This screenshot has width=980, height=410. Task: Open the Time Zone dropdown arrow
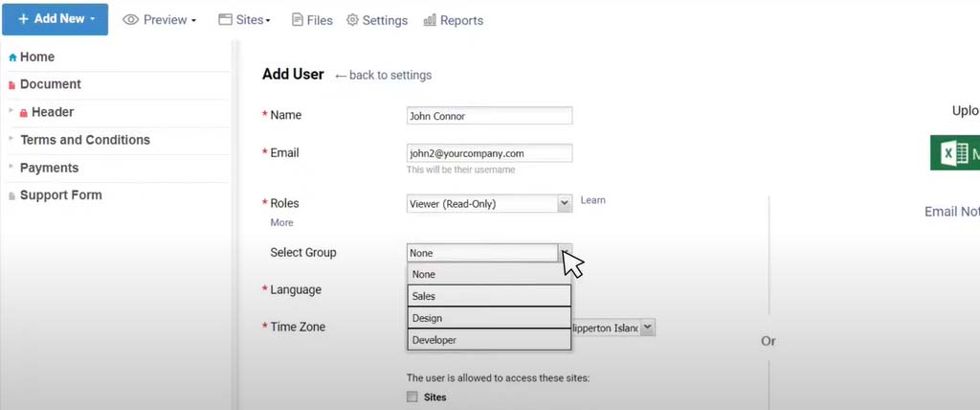click(x=648, y=328)
